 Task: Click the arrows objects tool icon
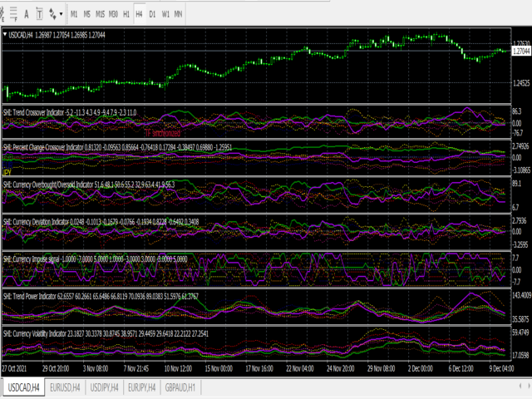[53, 14]
